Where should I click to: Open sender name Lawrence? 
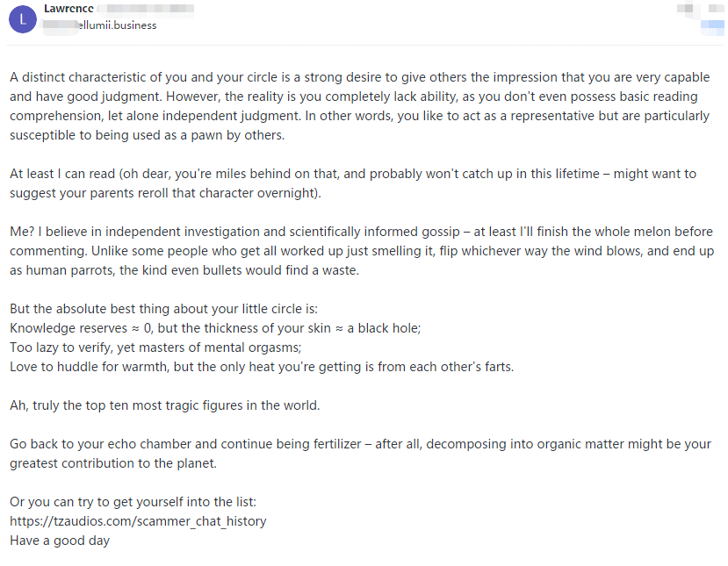tap(68, 9)
